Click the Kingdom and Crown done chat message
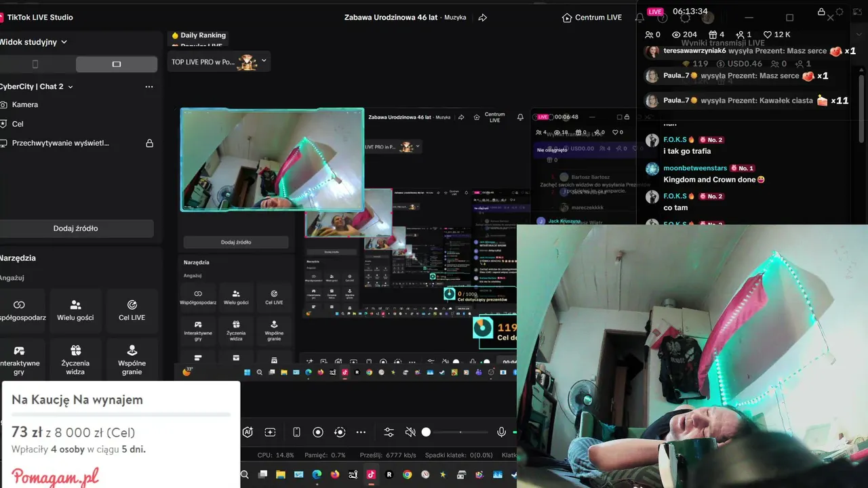The width and height of the screenshot is (868, 488). (714, 180)
